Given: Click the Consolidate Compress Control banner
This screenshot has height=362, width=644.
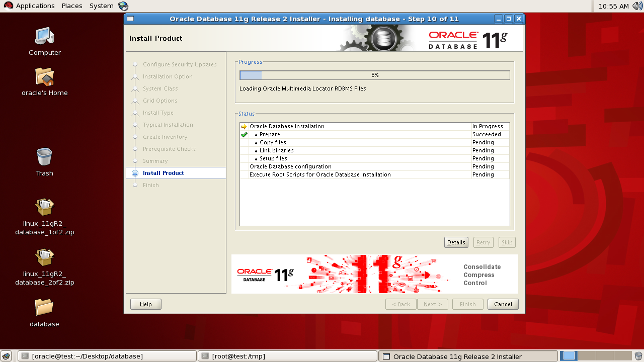Looking at the screenshot, I should tap(375, 274).
